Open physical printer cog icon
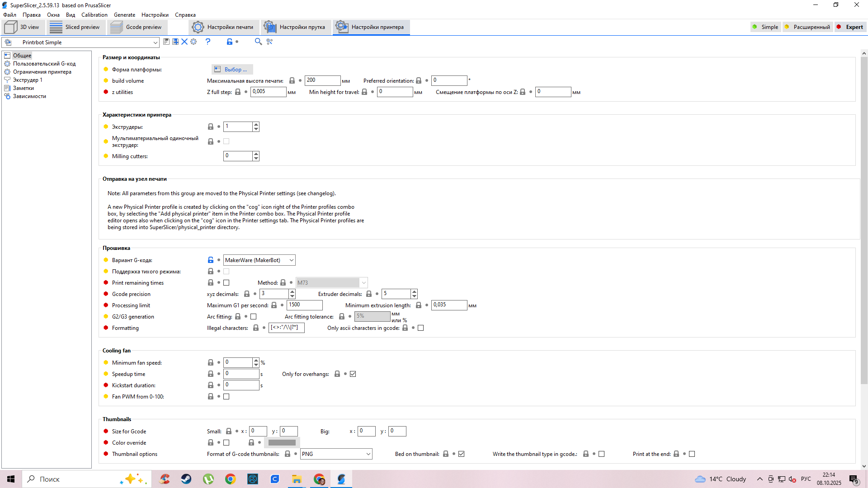868x488 pixels. point(193,42)
